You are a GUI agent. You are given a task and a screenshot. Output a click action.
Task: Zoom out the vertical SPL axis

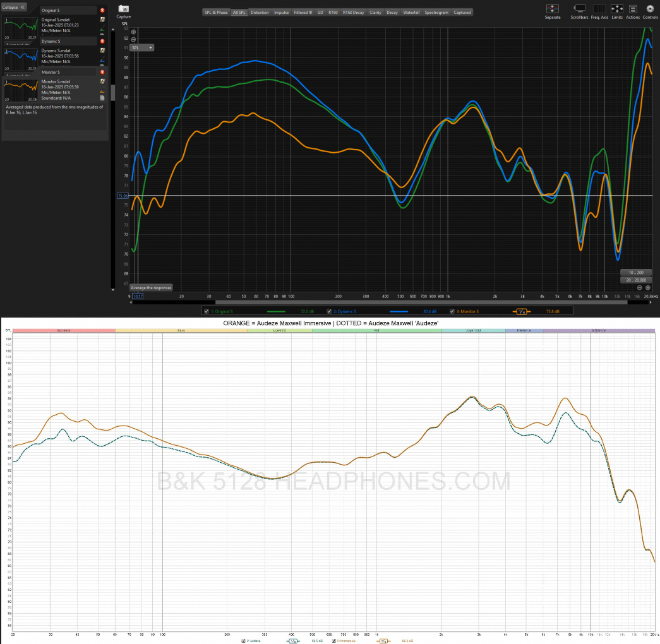pos(133,40)
